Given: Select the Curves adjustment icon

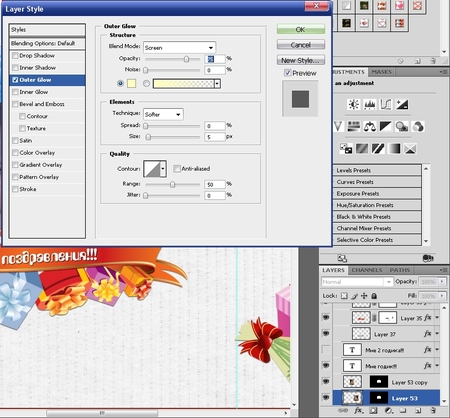Looking at the screenshot, I should (x=386, y=105).
